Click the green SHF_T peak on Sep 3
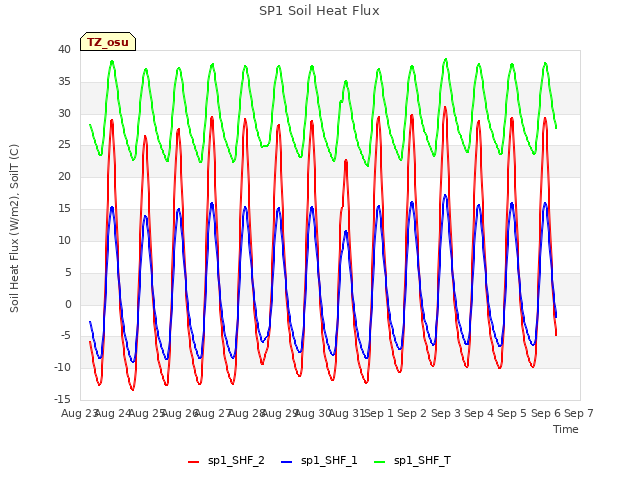The width and height of the screenshot is (640, 480). 446,59
